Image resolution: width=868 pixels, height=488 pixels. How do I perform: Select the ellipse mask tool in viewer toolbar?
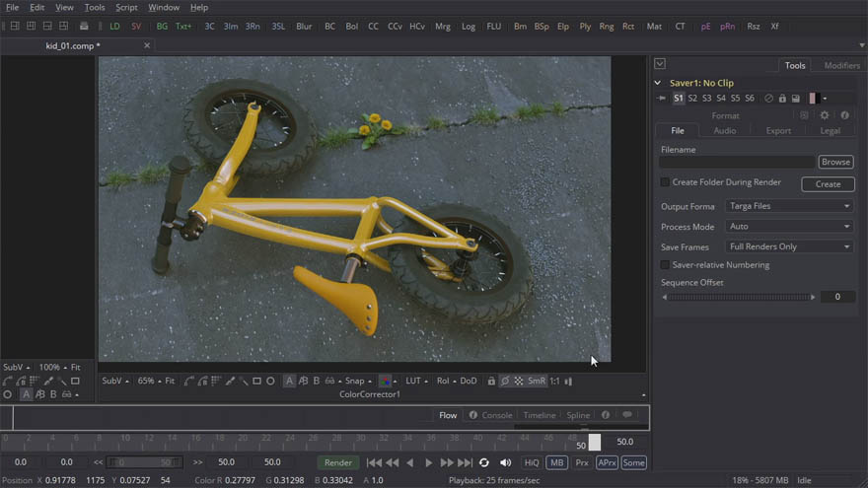pos(270,381)
